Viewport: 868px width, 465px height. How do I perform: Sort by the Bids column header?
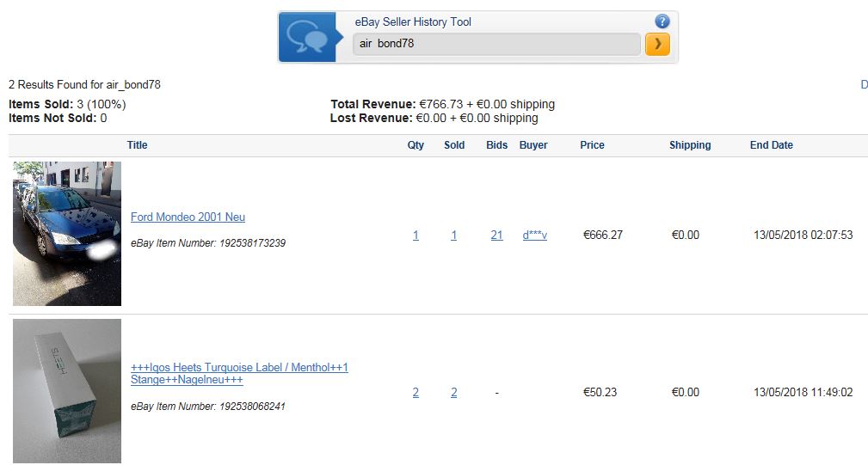pos(496,145)
